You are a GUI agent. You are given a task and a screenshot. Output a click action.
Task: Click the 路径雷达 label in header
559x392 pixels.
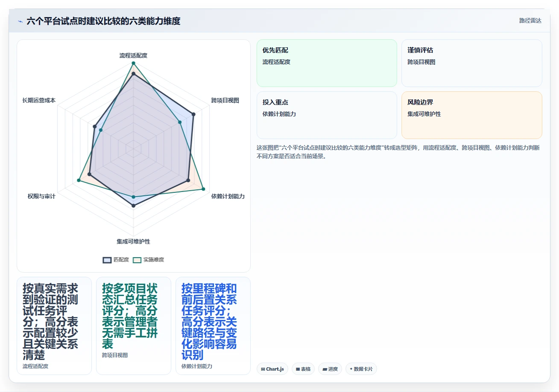[530, 20]
